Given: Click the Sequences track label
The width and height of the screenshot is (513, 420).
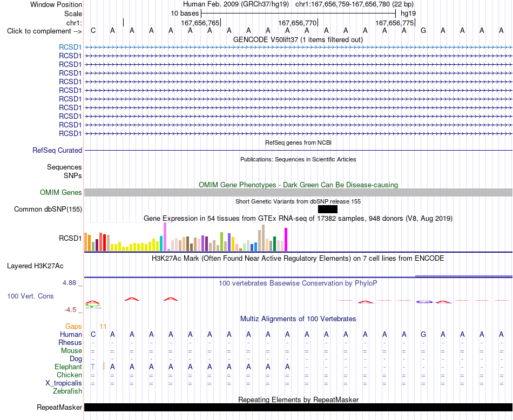Looking at the screenshot, I should coord(64,167).
